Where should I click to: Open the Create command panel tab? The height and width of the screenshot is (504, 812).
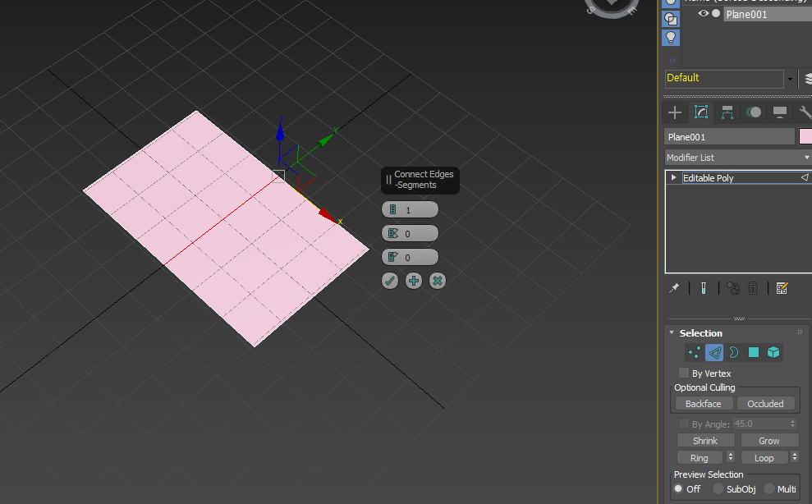coord(674,112)
